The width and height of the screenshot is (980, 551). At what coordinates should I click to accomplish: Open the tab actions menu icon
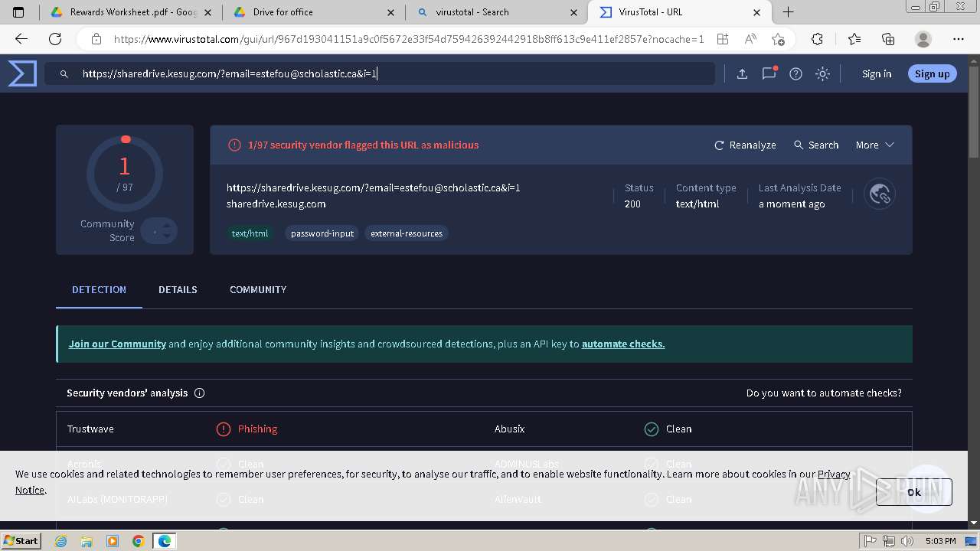coord(19,12)
